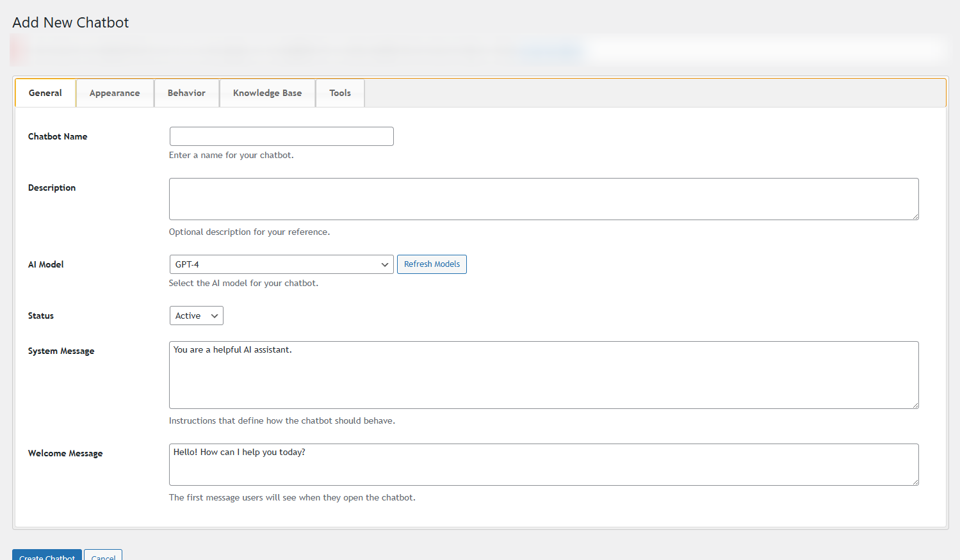Image resolution: width=960 pixels, height=560 pixels.
Task: Open the Behavior tab
Action: click(186, 93)
